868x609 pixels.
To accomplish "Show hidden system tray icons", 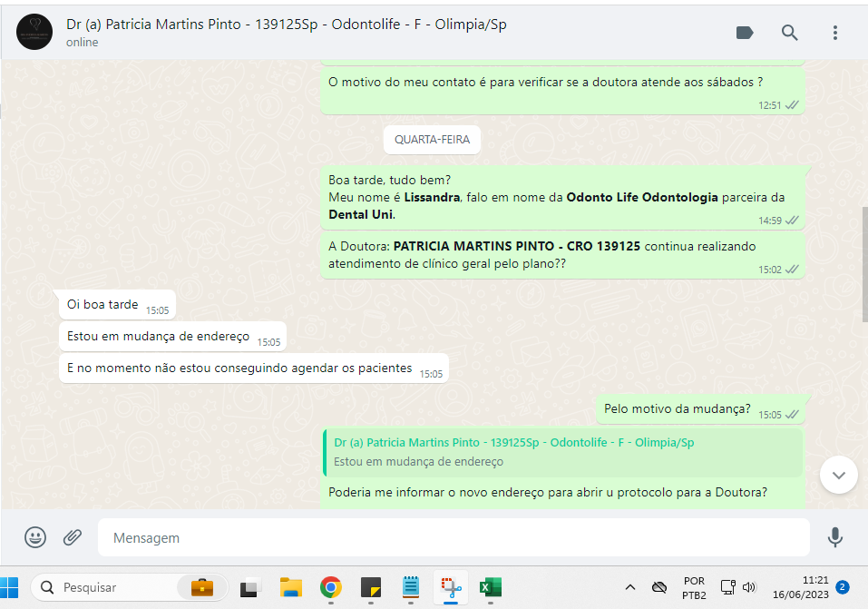I will [x=630, y=587].
